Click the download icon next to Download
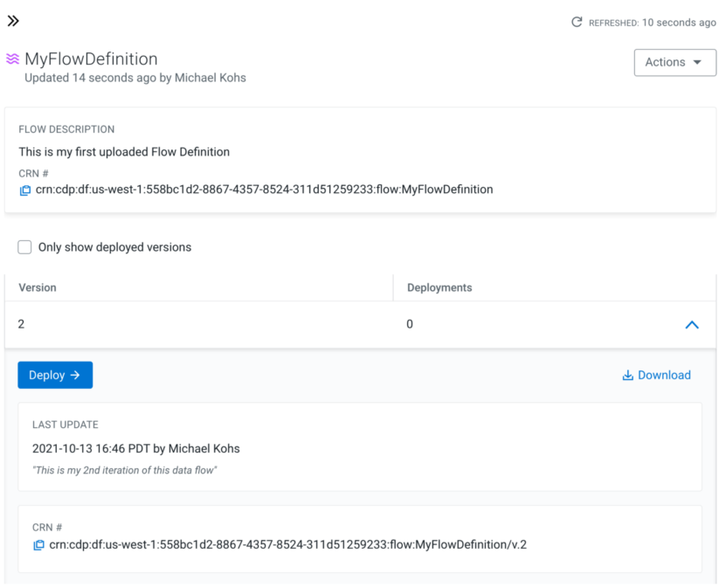719x588 pixels. point(627,374)
